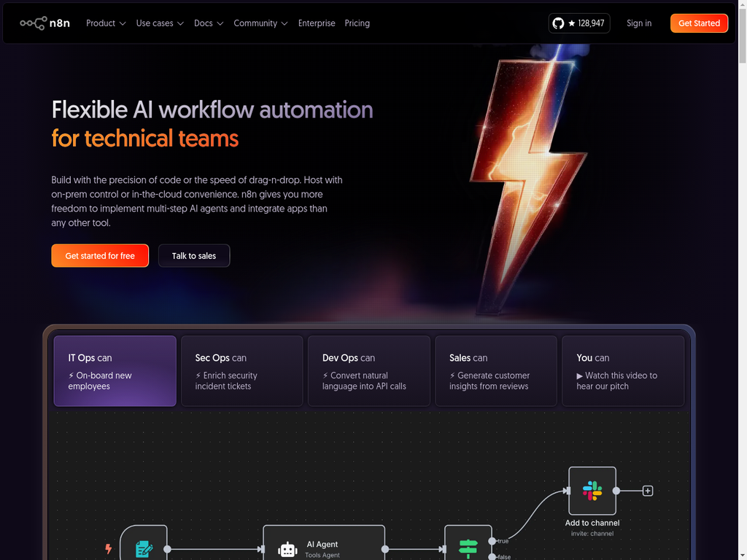
Task: Go to the Enterprise page
Action: pos(317,23)
